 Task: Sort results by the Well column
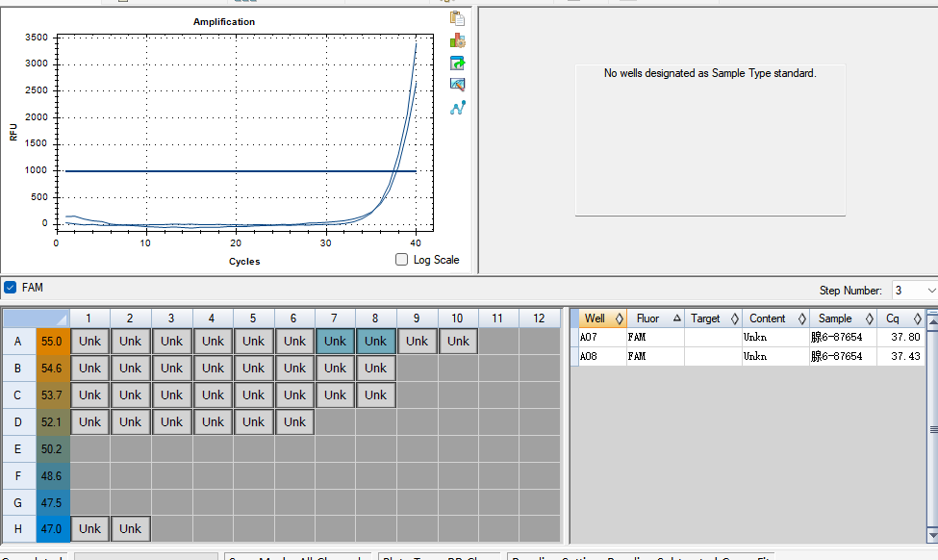click(x=602, y=318)
